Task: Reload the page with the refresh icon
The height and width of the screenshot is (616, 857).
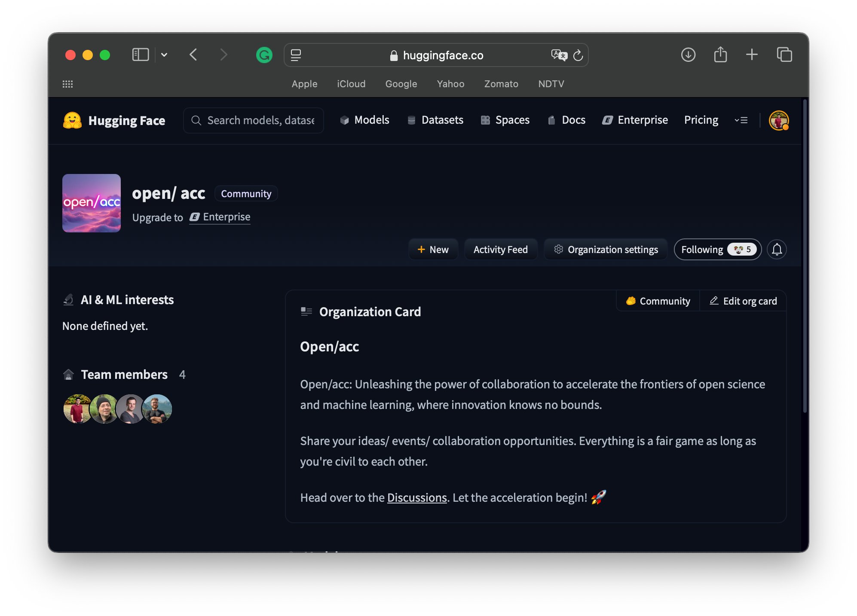Action: point(578,55)
